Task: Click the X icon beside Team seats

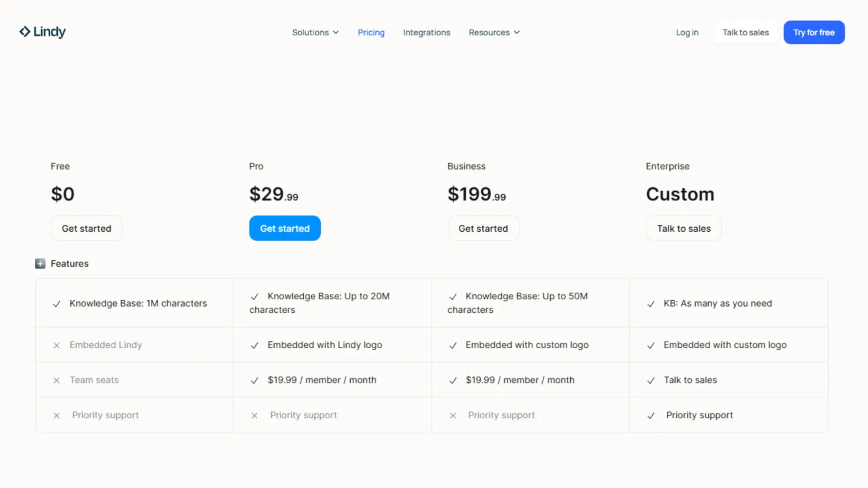Action: click(56, 380)
